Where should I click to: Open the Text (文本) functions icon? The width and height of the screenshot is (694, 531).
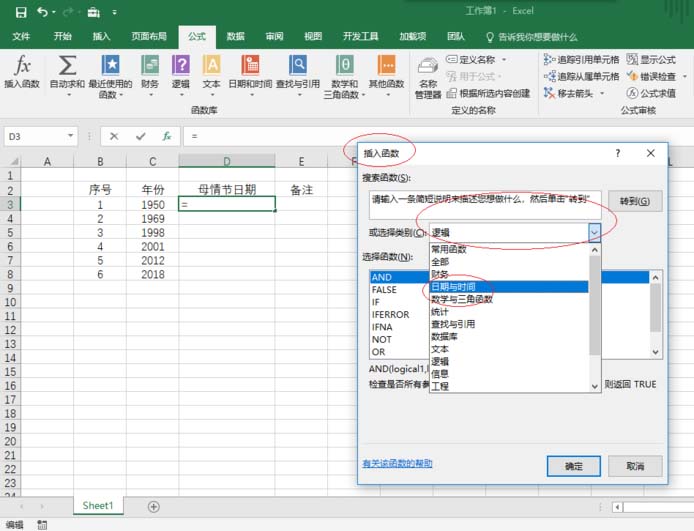[x=211, y=66]
